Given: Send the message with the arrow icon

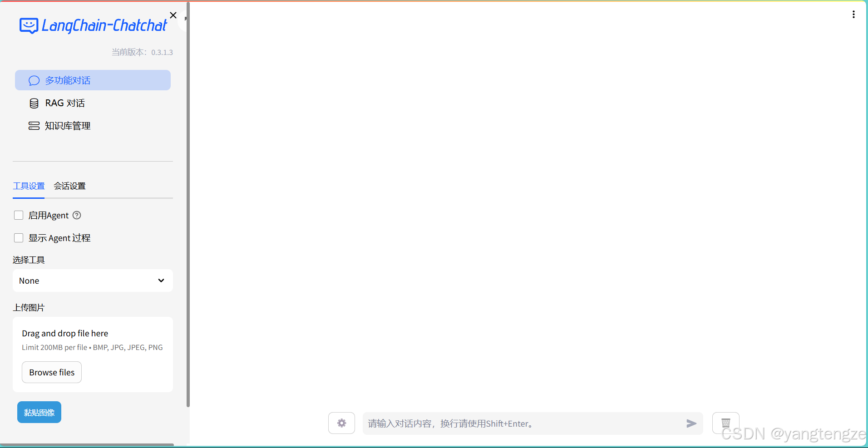Looking at the screenshot, I should (x=691, y=423).
